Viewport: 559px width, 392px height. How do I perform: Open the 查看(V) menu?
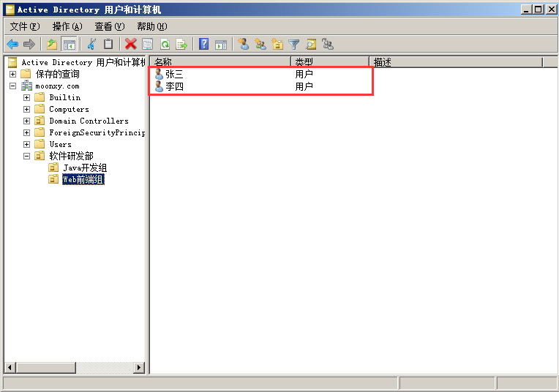(110, 26)
